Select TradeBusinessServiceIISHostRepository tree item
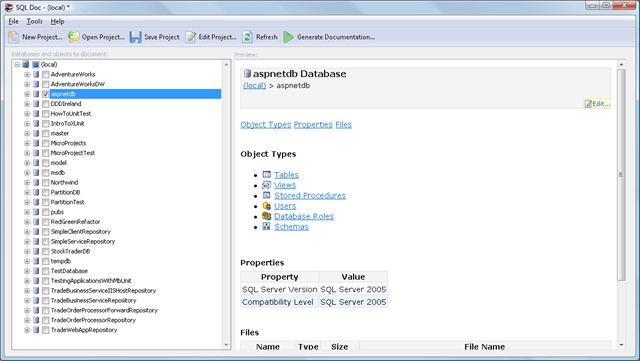 click(103, 290)
